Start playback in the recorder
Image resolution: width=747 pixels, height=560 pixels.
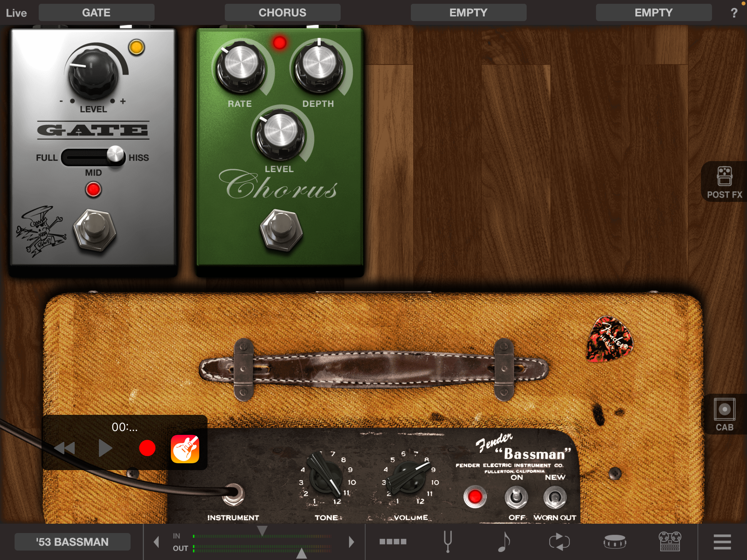[x=105, y=448]
